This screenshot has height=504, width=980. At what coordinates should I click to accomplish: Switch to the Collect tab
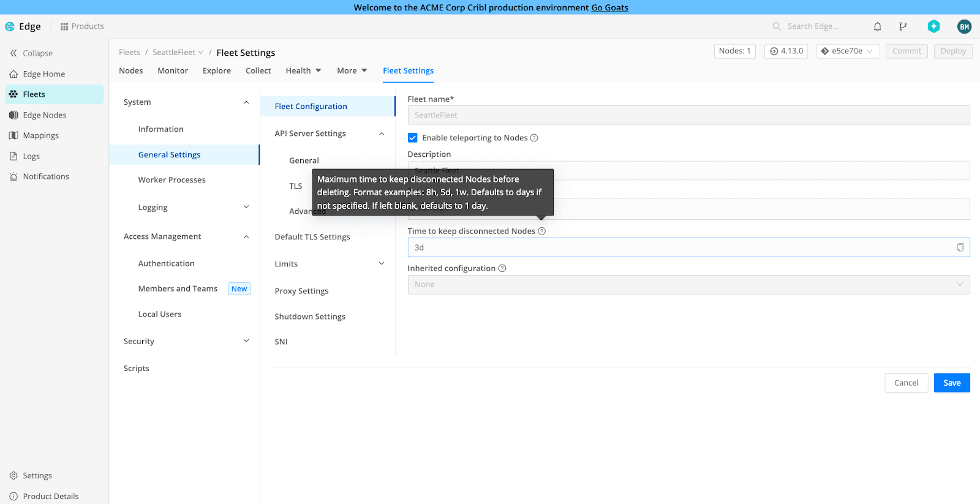[258, 71]
